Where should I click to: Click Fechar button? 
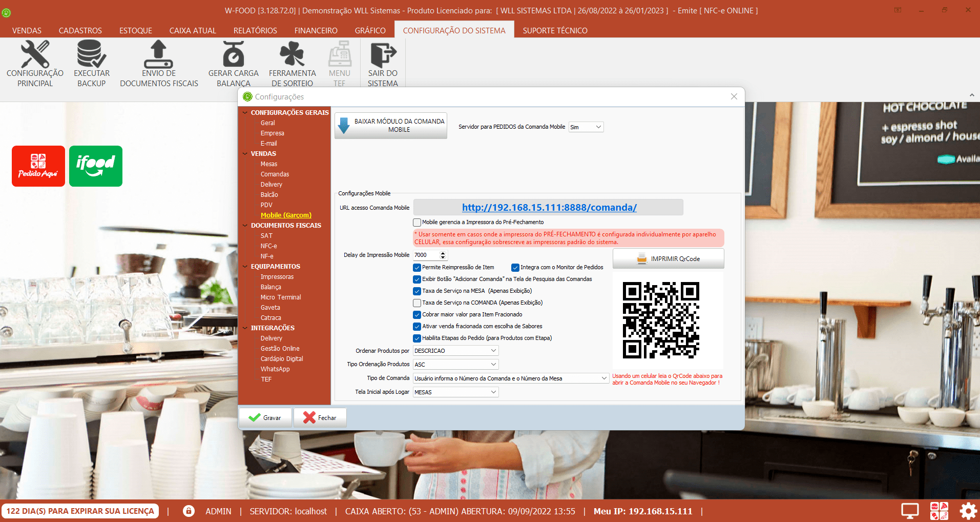320,418
